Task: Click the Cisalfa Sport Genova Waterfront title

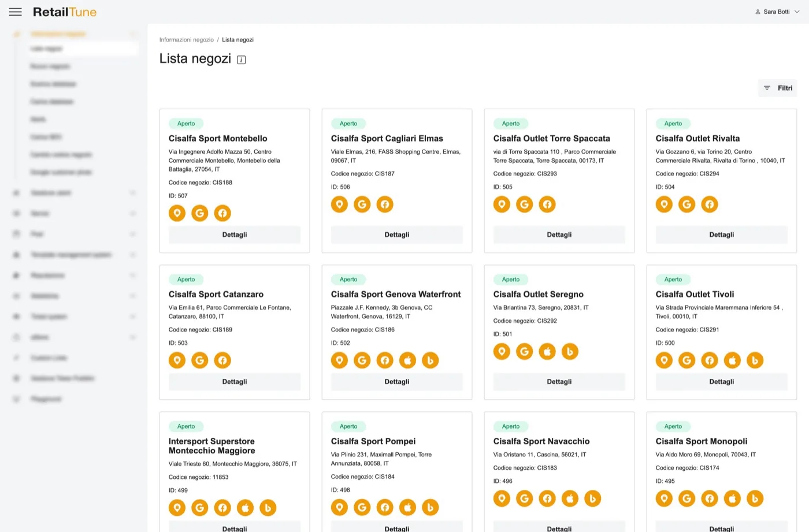Action: click(x=396, y=295)
